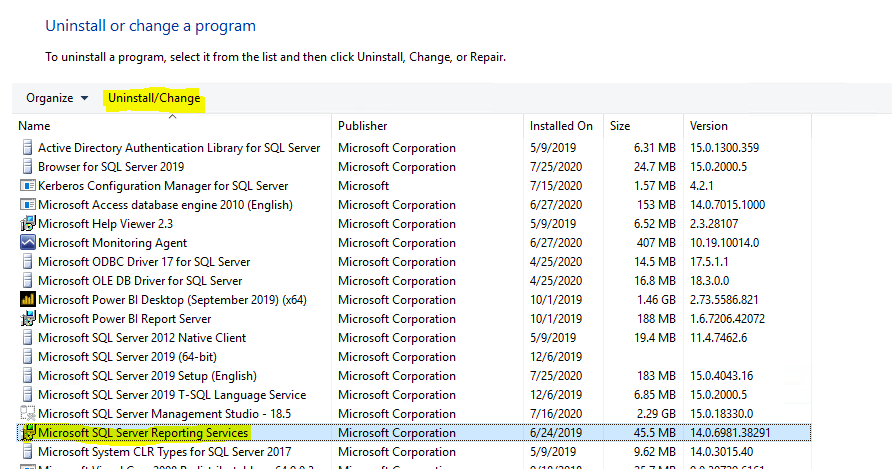892x469 pixels.
Task: Click version 2.73.5586.821 cell
Action: tap(724, 299)
